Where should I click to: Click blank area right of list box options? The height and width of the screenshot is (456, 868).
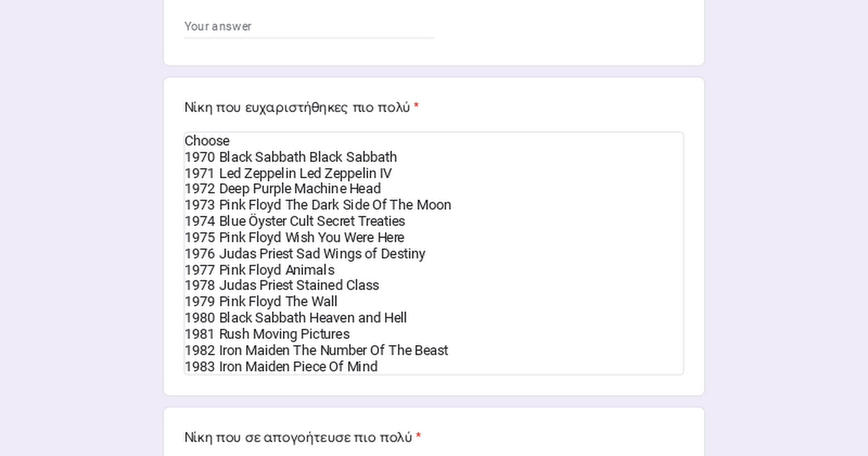579,290
